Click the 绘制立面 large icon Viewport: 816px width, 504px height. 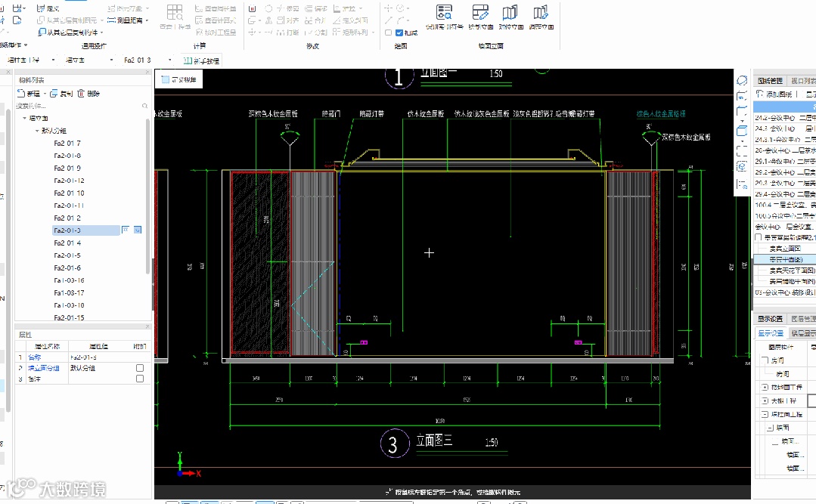(x=480, y=17)
